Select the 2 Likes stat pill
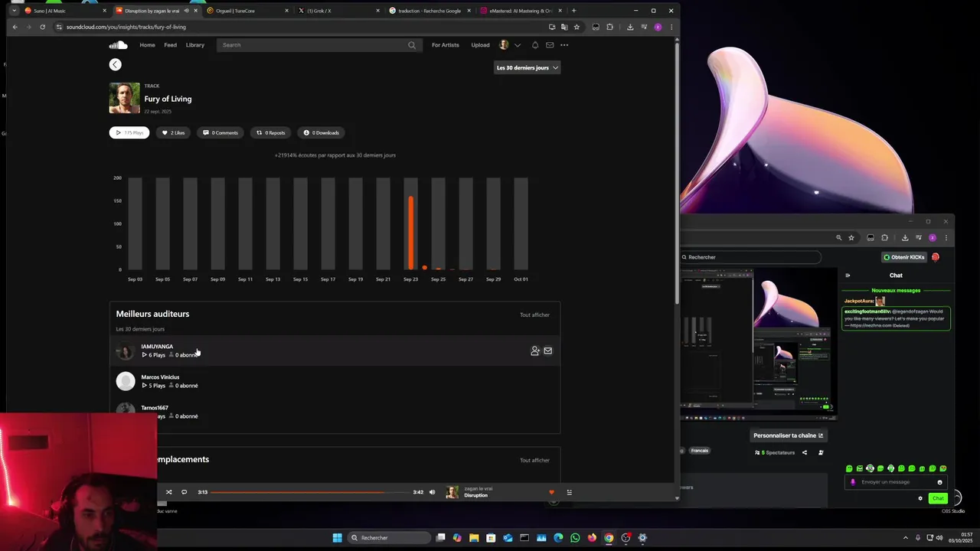Viewport: 980px width, 551px height. click(173, 132)
